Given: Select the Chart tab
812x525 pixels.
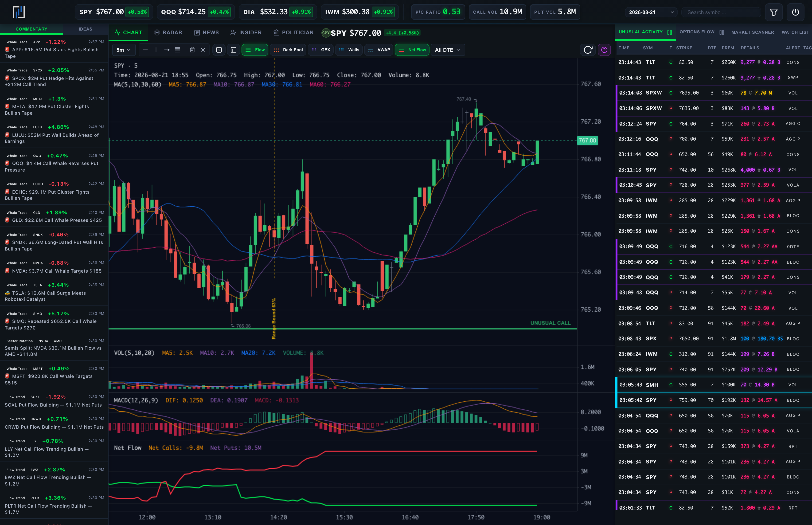Looking at the screenshot, I should 129,32.
